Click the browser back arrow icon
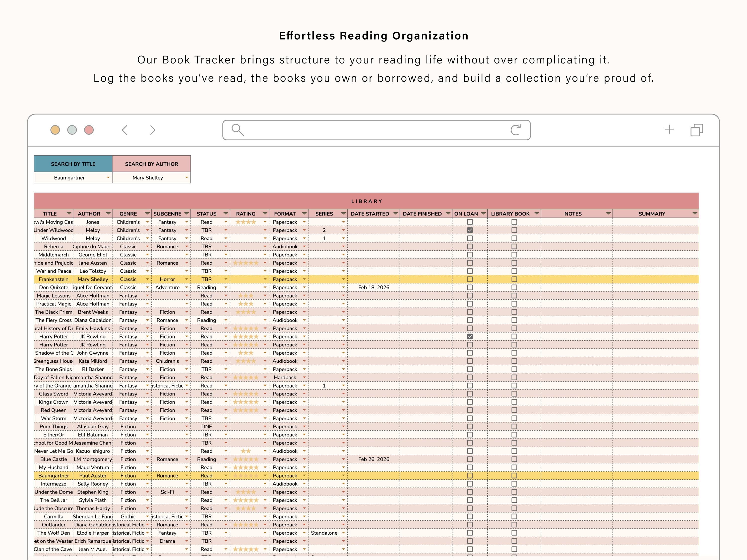The image size is (747, 560). point(124,130)
